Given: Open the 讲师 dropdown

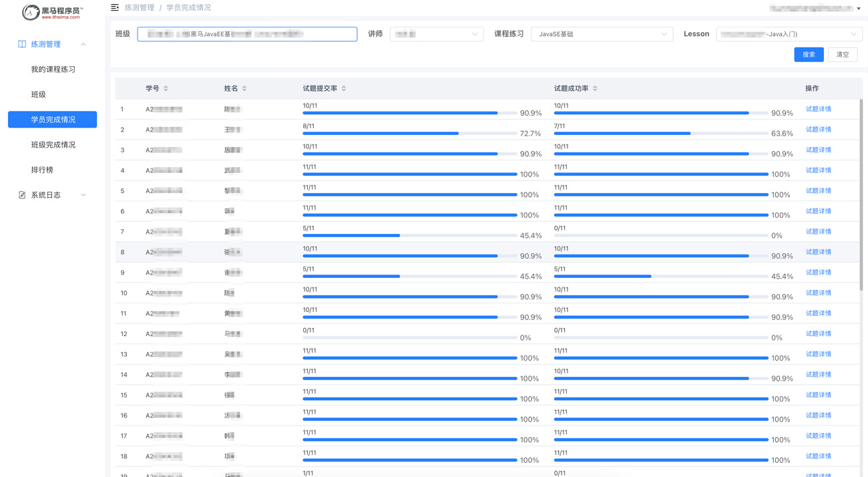Looking at the screenshot, I should (437, 34).
